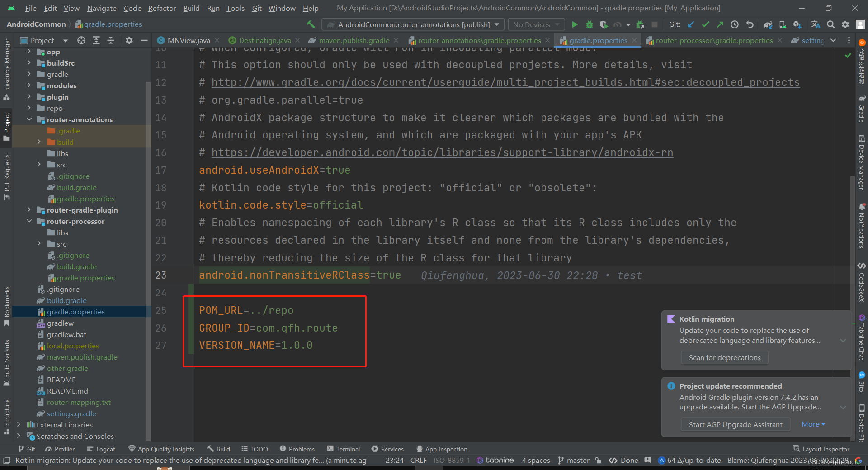
Task: Collapse the router-annotations folder
Action: pos(29,119)
